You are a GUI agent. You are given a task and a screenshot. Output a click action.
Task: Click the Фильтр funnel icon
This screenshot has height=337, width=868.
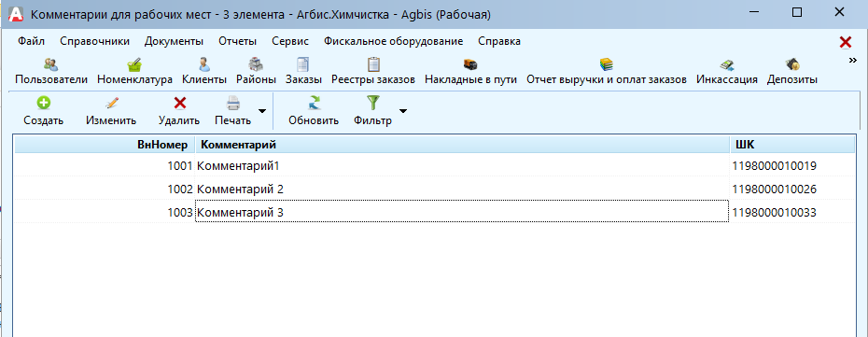[x=373, y=103]
